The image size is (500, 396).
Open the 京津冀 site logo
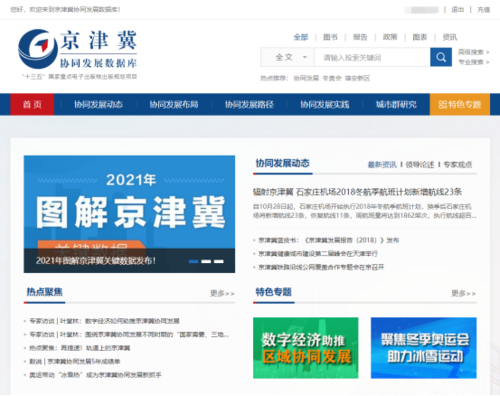click(77, 49)
